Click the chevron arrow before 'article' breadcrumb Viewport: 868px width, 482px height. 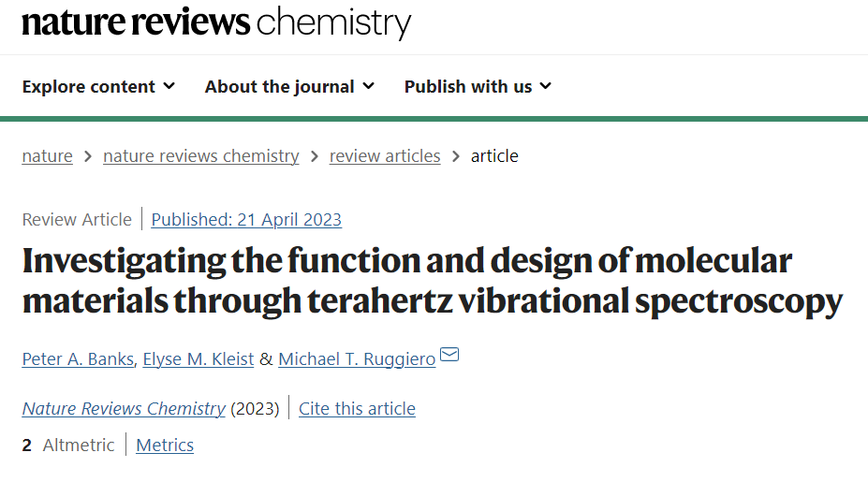click(456, 156)
